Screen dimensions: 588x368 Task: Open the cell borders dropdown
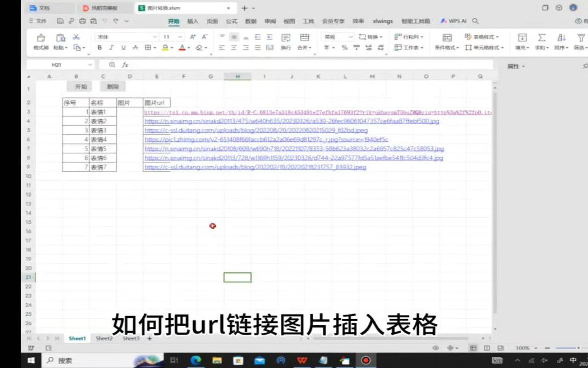tap(155, 47)
